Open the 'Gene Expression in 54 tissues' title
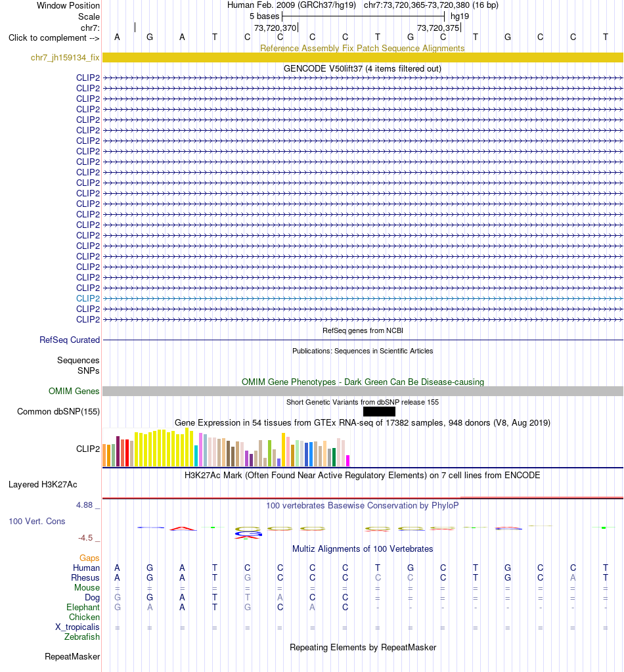 363,422
